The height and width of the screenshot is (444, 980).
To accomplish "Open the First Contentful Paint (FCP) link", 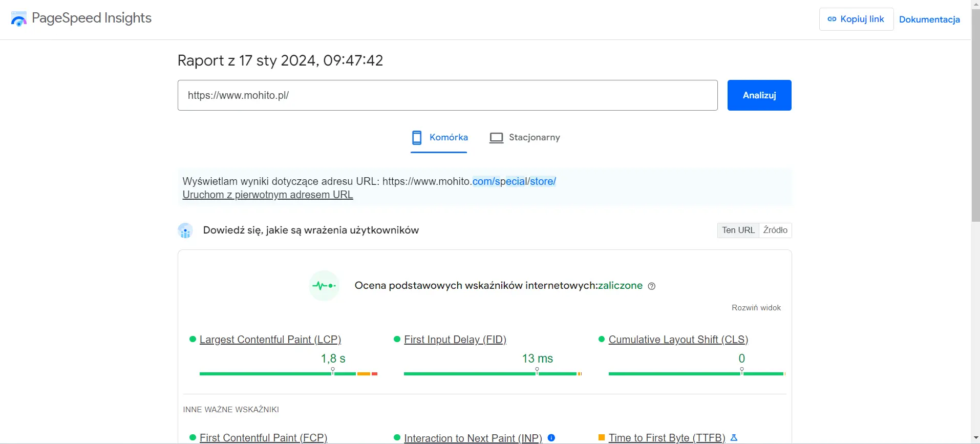I will [263, 438].
